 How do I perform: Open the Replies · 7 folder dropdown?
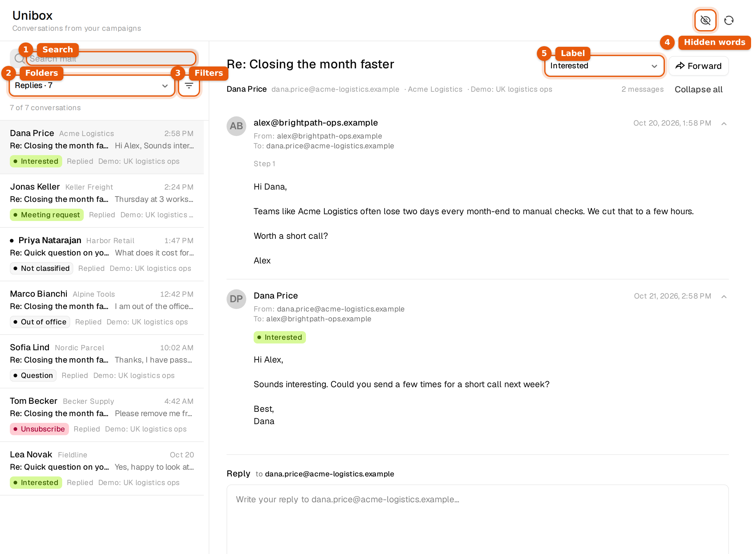tap(91, 86)
